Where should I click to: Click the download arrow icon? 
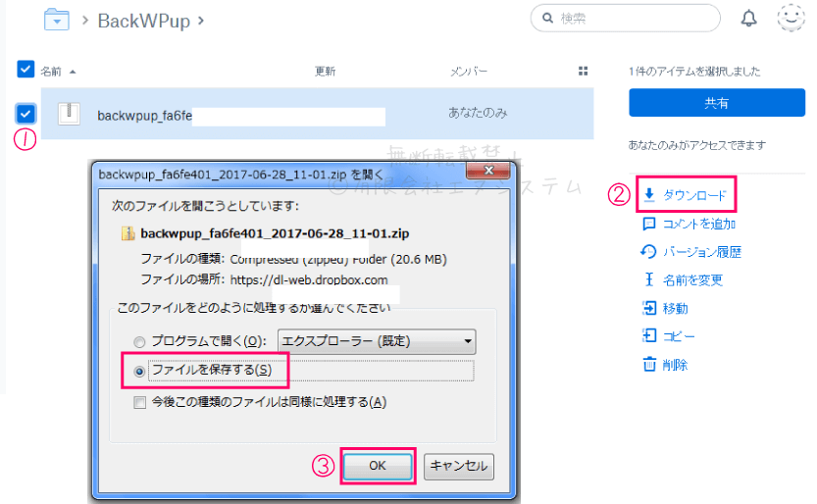[x=649, y=195]
